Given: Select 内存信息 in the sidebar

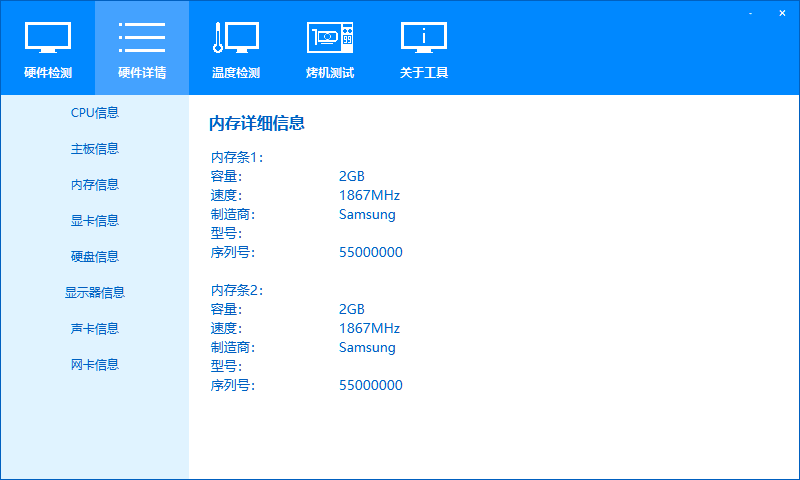Looking at the screenshot, I should pyautogui.click(x=95, y=184).
